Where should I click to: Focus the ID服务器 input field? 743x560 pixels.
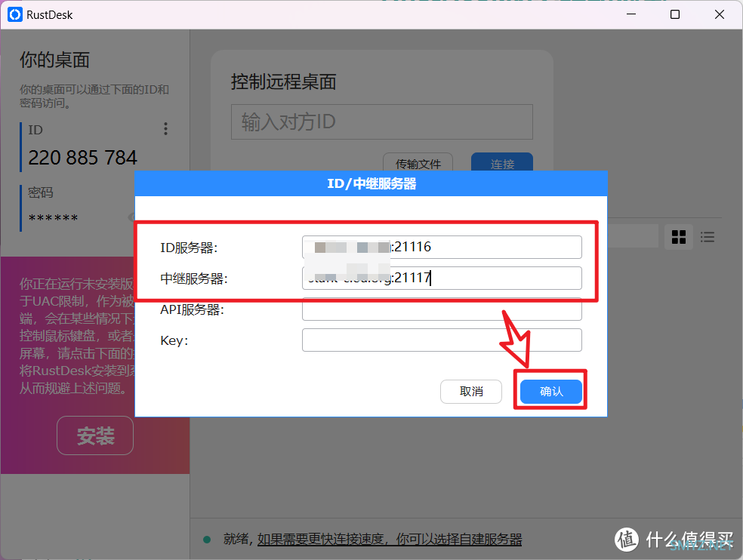(x=442, y=248)
